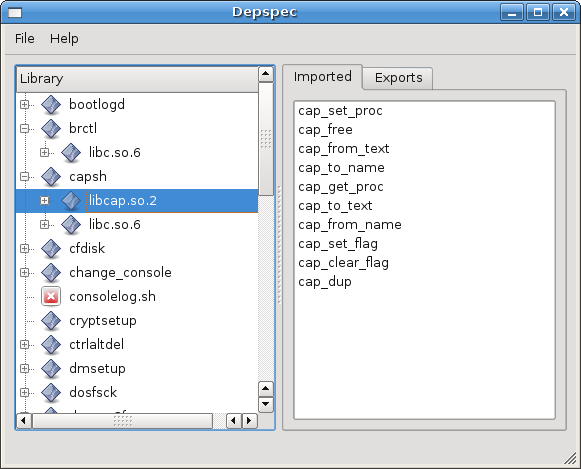The image size is (581, 469).
Task: Switch to the Imported tab
Action: click(322, 77)
